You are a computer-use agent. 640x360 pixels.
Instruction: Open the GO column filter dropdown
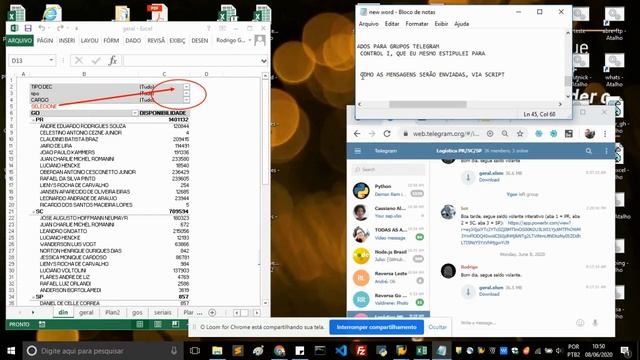pyautogui.click(x=135, y=113)
